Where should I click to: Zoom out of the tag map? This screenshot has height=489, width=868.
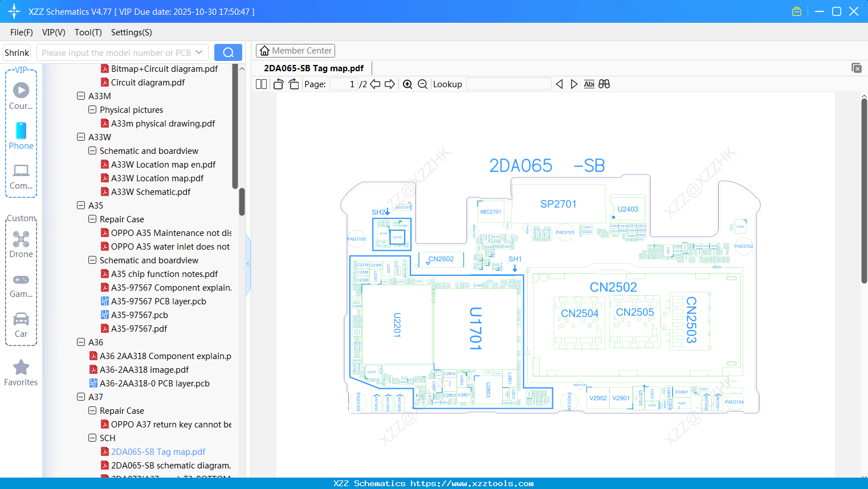(x=422, y=84)
